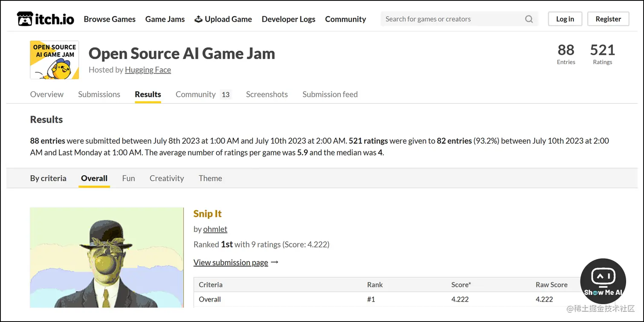Click the By criteria label
Image resolution: width=644 pixels, height=322 pixels.
click(48, 178)
